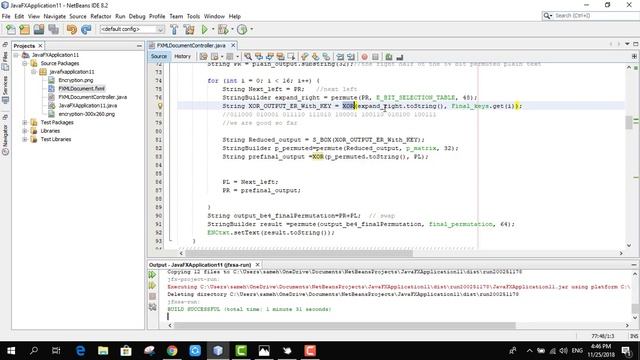This screenshot has height=360, width=640.
Task: Click the Build Project hammer icon
Action: [174, 29]
